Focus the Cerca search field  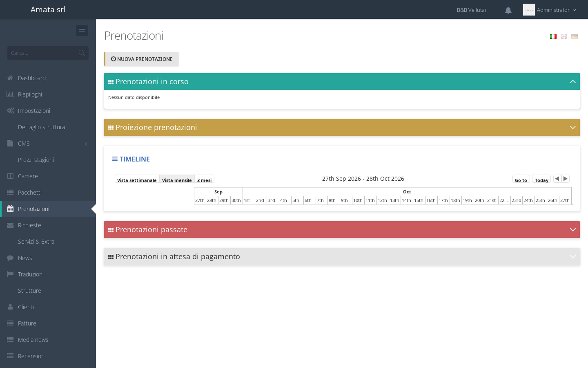pyautogui.click(x=48, y=53)
